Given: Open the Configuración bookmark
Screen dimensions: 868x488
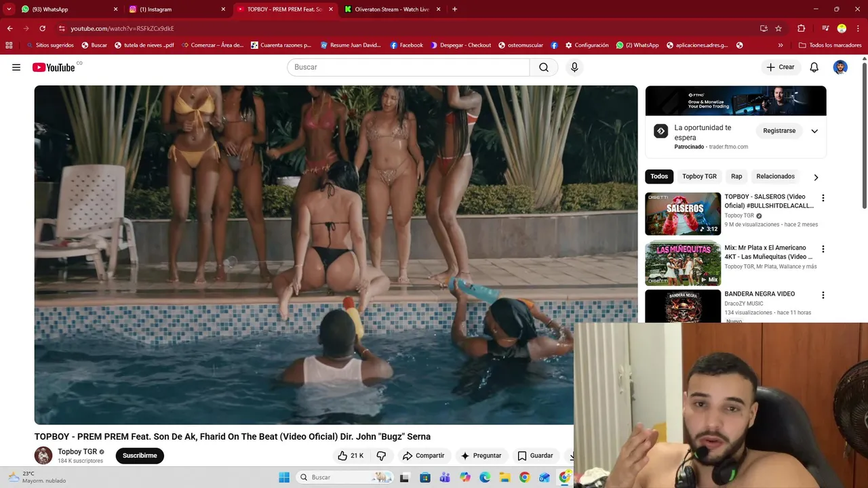Looking at the screenshot, I should click(587, 45).
